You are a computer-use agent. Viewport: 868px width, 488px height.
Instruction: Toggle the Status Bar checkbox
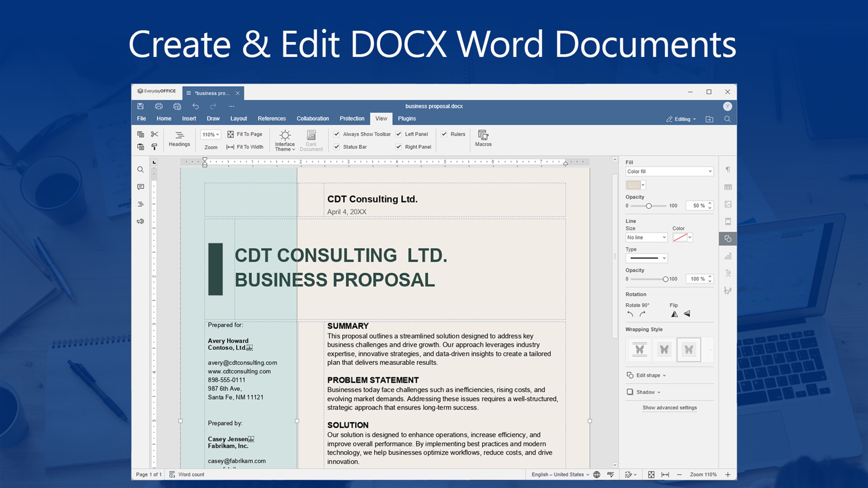pyautogui.click(x=336, y=147)
